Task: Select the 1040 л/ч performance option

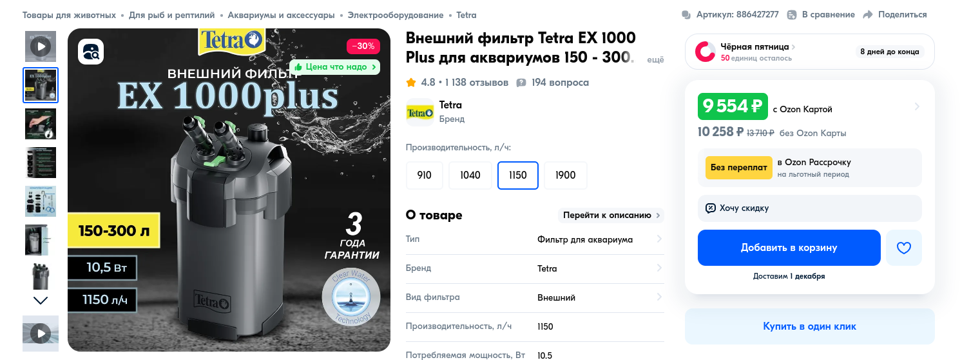Action: click(x=470, y=175)
